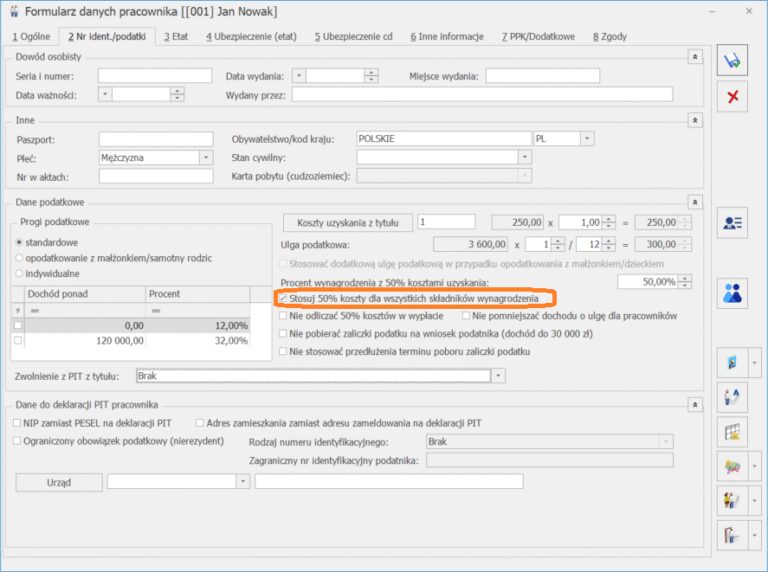The image size is (768, 572).
Task: Select the 32,00% cell in thresholds table
Action: (x=198, y=340)
